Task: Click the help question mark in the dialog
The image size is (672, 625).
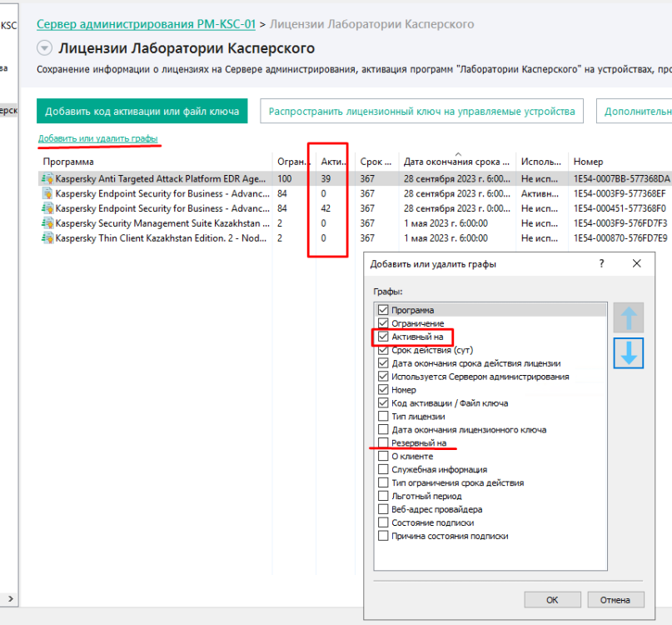Action: click(601, 263)
